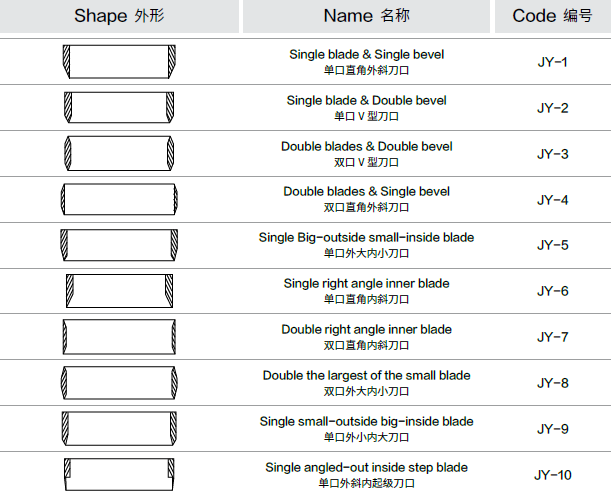Click the Shape column header

119,16
